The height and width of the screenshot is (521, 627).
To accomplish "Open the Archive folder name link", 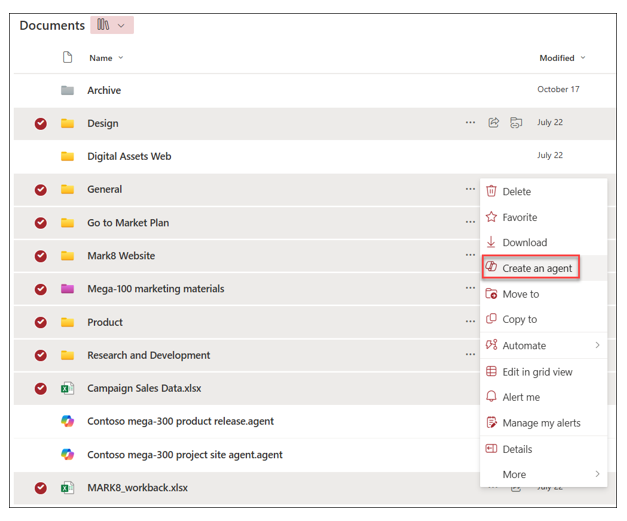I will point(104,90).
